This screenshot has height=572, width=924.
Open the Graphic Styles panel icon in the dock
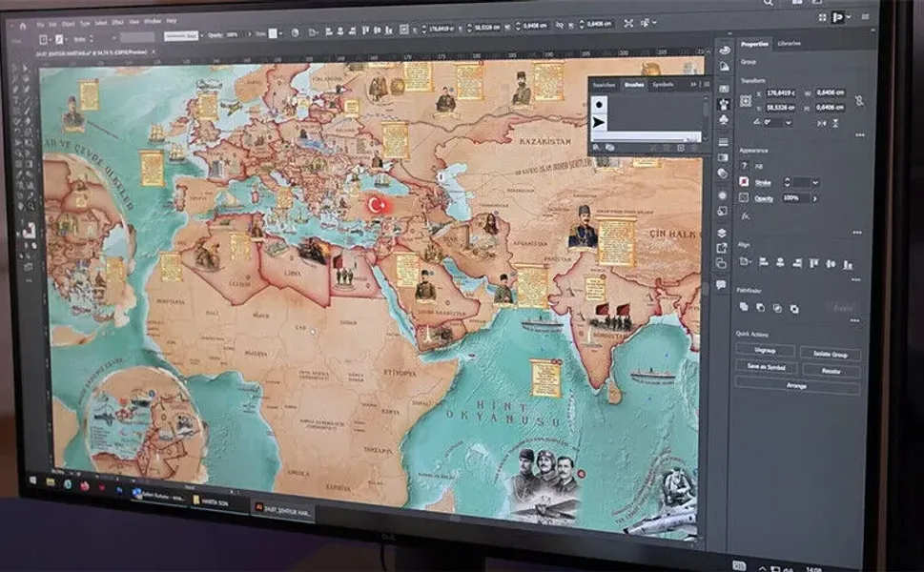pos(723,211)
